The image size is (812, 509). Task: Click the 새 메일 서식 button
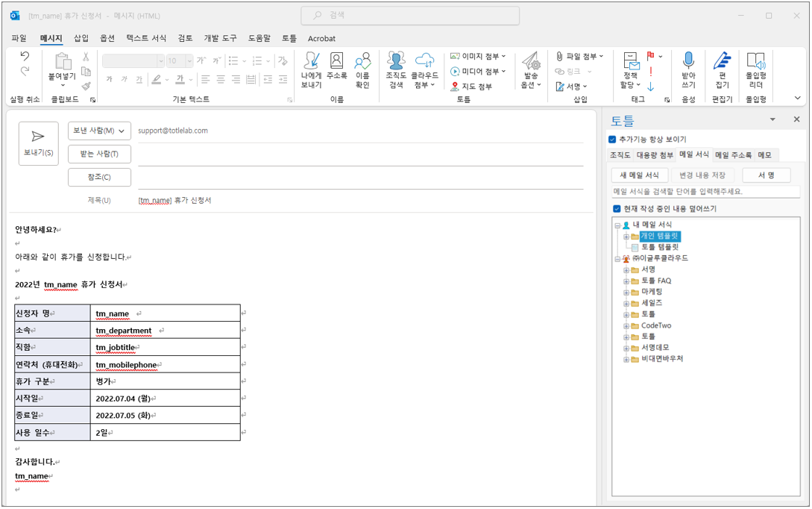(x=640, y=175)
